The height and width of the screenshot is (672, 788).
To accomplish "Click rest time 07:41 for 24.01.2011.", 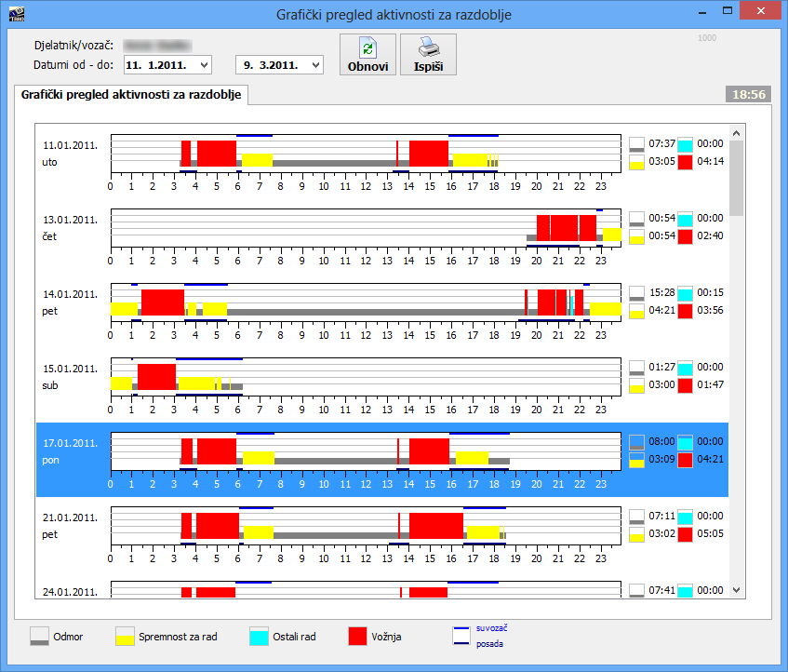I will (x=661, y=590).
